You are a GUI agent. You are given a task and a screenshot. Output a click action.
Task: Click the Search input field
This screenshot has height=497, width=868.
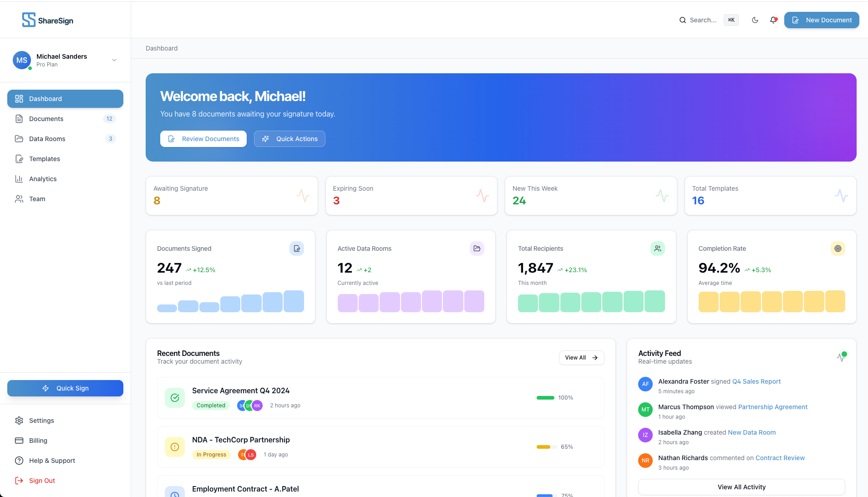(x=703, y=20)
